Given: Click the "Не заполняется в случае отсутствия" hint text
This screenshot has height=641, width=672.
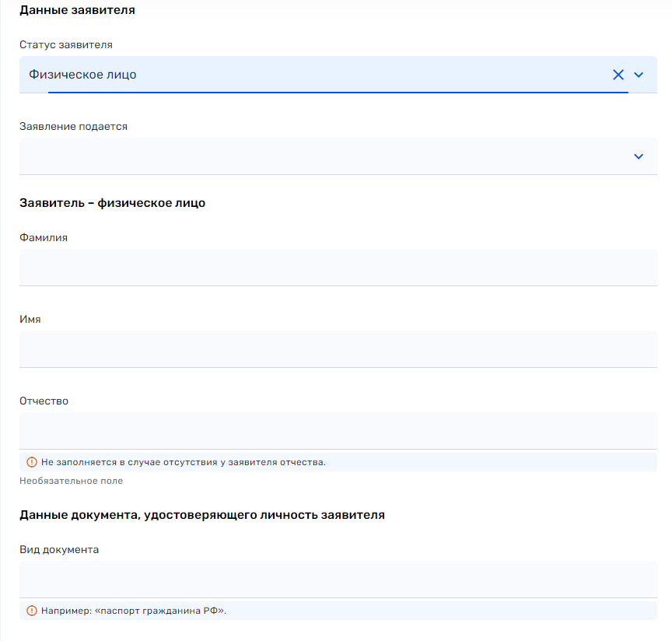Looking at the screenshot, I should (x=184, y=462).
